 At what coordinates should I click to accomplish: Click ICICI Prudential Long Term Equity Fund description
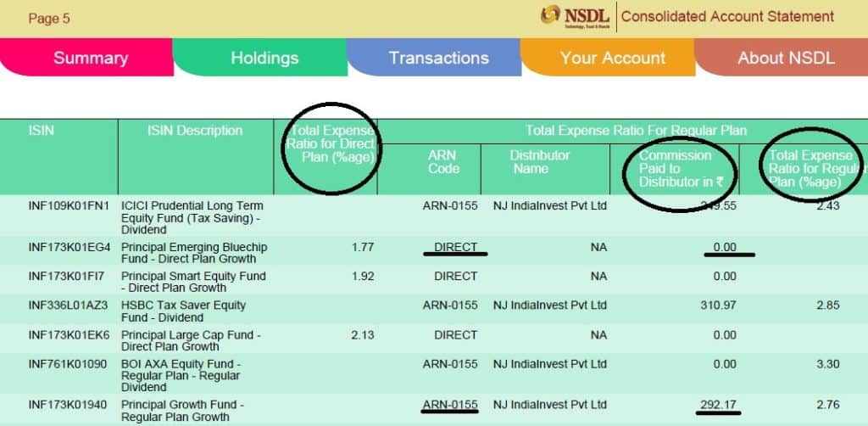192,218
